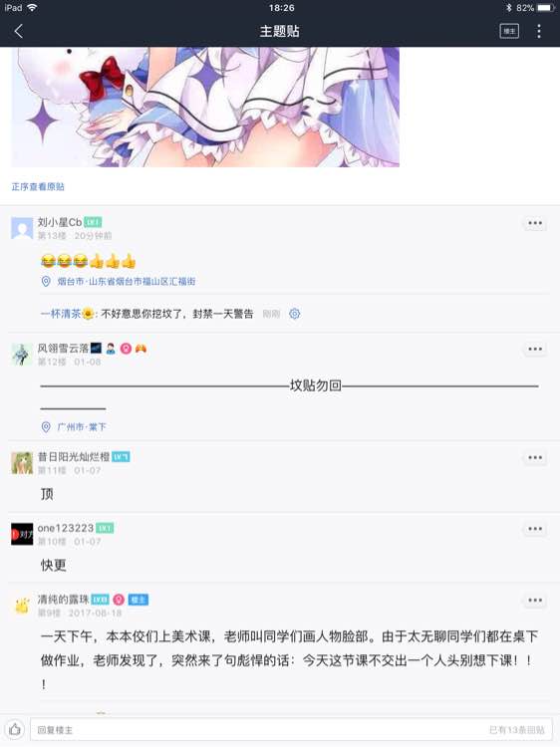Toggle the 楼主 only-poster view icon

click(509, 31)
